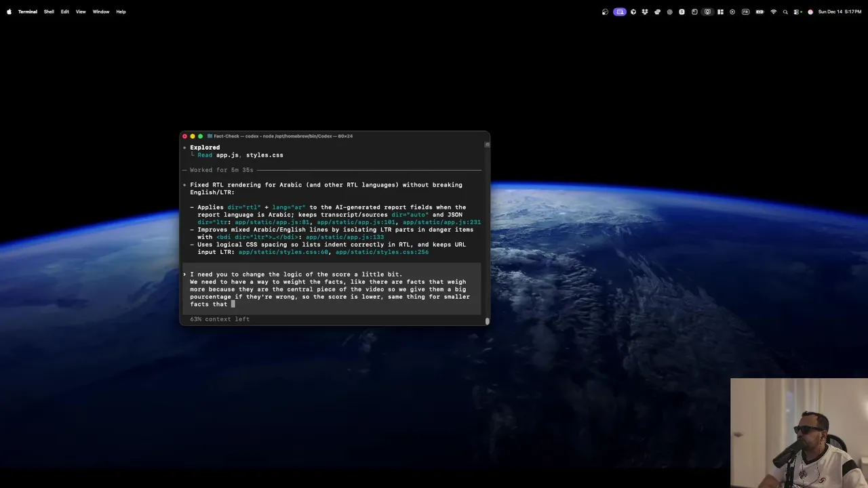Open link app/static/styles.css:256

coord(382,252)
